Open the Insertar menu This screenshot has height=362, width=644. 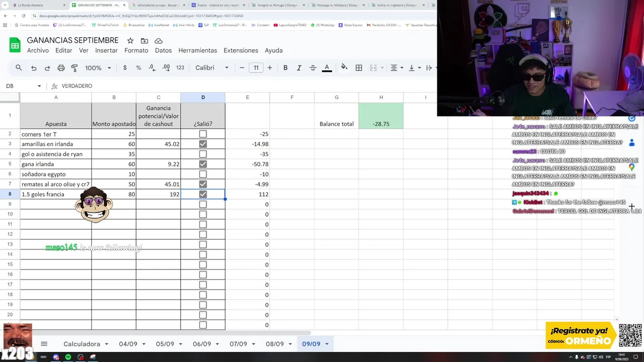pos(106,50)
